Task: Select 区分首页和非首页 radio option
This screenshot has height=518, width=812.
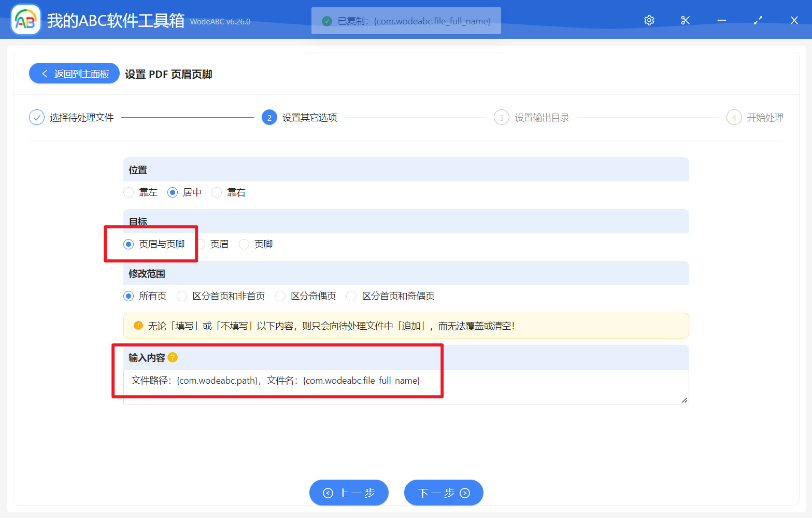Action: [182, 296]
